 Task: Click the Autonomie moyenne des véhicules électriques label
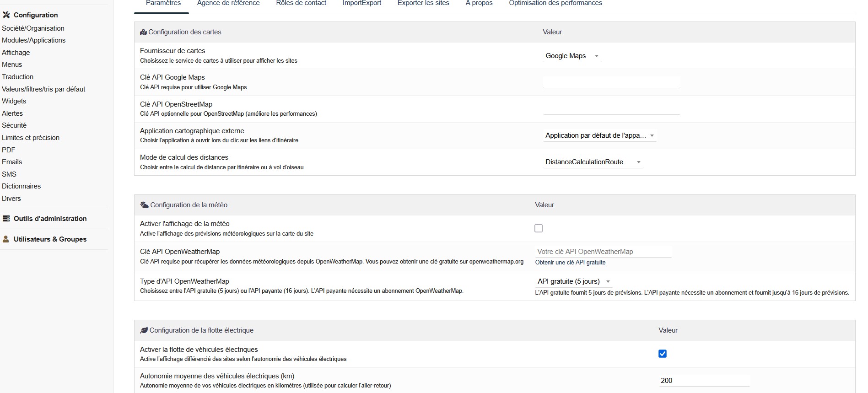coord(217,376)
